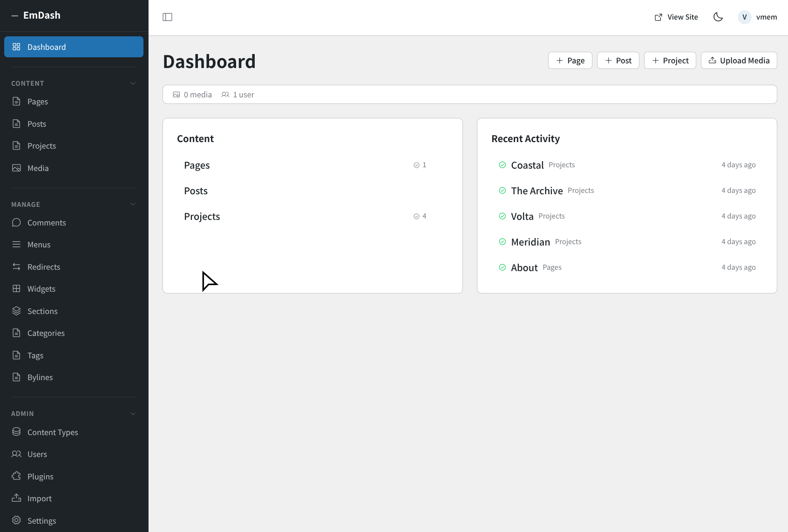Click the Categories document icon
The height and width of the screenshot is (532, 788).
[x=16, y=333]
